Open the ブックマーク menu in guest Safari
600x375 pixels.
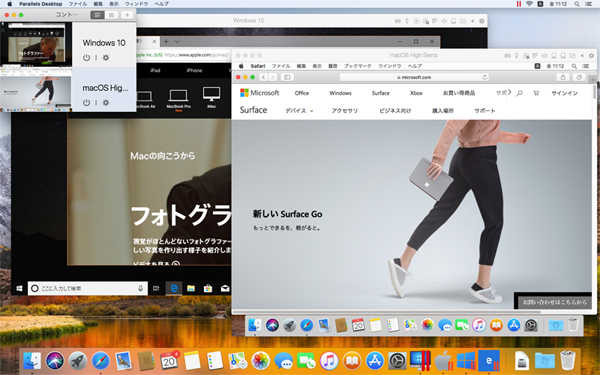pyautogui.click(x=357, y=66)
